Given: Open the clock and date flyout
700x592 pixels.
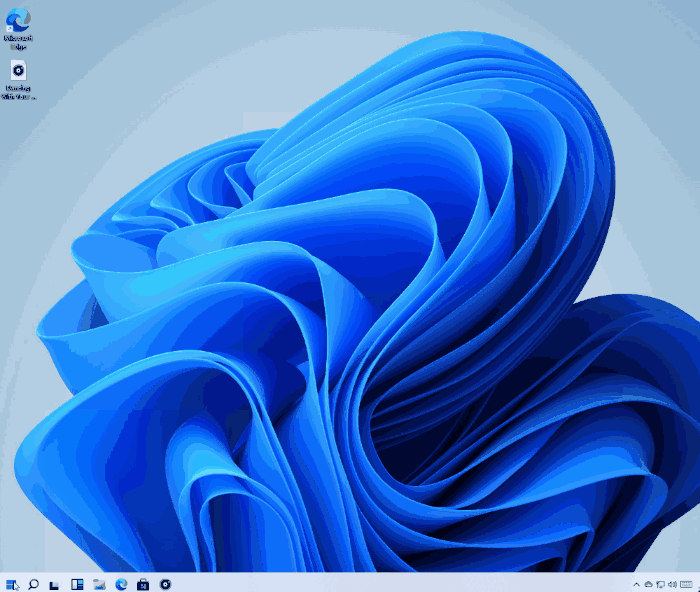Looking at the screenshot, I should tap(688, 584).
